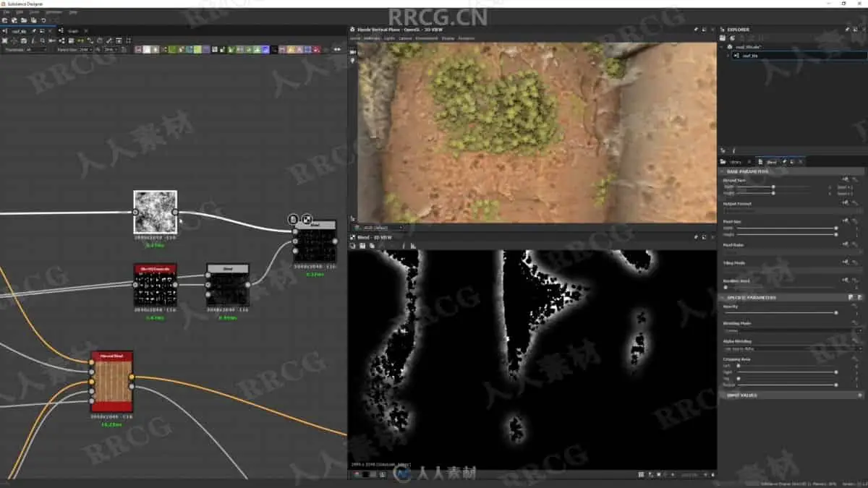Click the save package icon in main toolbar

pos(33,20)
